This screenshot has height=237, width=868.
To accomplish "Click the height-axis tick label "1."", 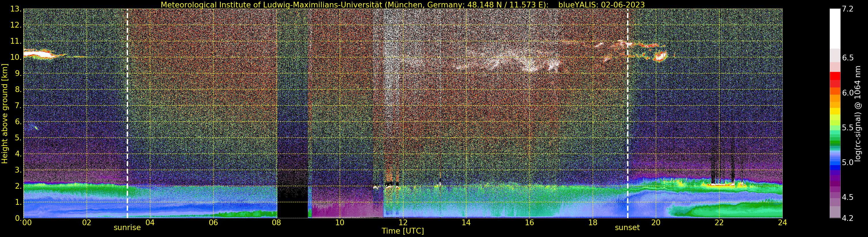I will tap(18, 202).
